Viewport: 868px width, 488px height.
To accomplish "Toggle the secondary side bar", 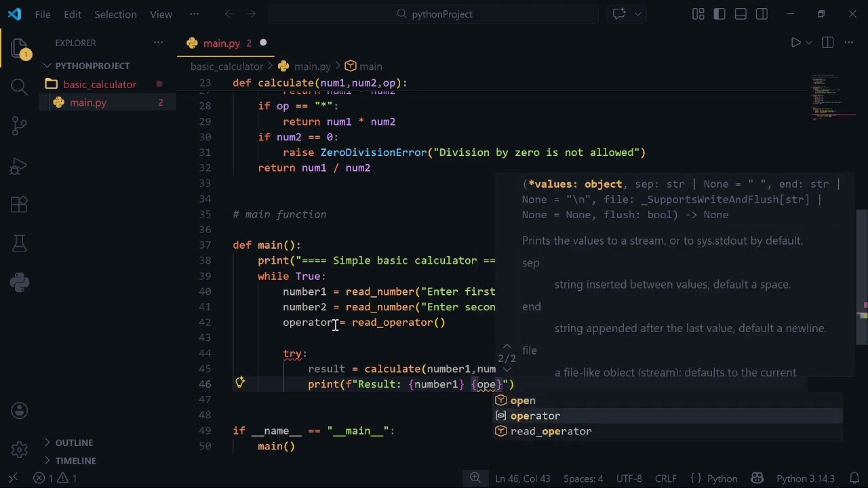I will tap(762, 14).
